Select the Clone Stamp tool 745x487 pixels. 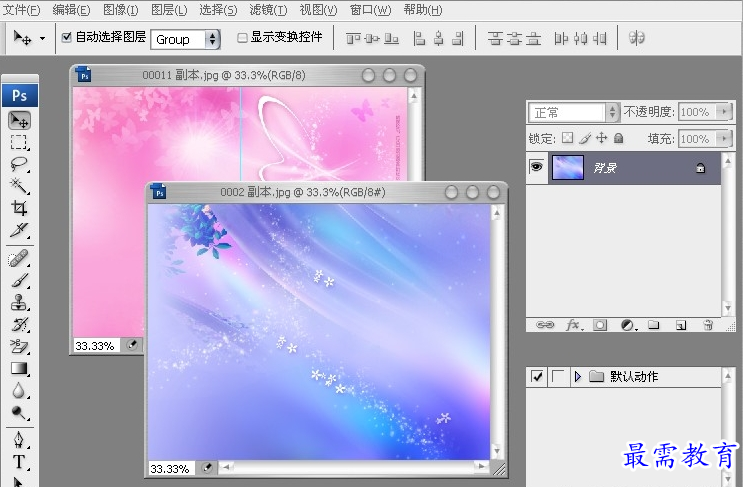(19, 303)
